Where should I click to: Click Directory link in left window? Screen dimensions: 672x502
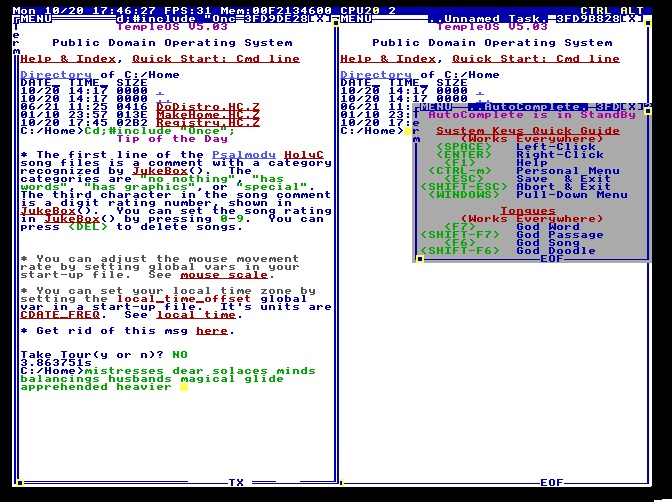tap(56, 75)
